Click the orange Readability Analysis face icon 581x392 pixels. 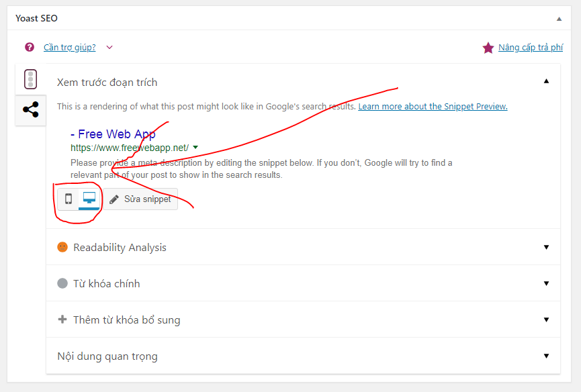62,247
